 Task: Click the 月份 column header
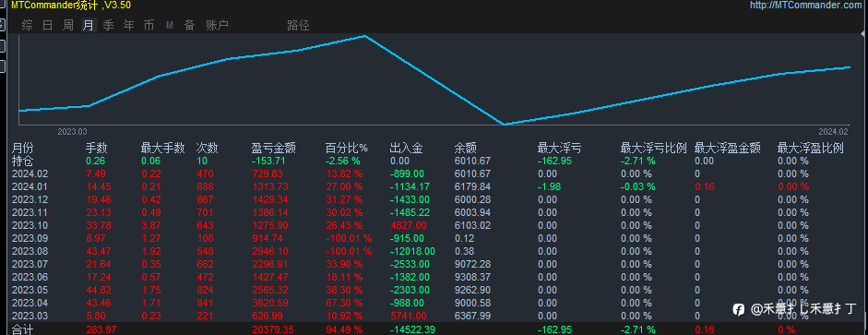pos(23,148)
